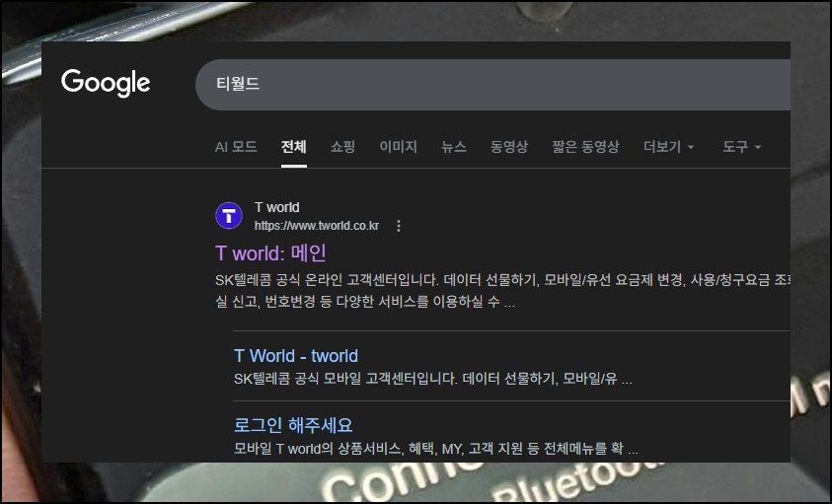
Task: Click the https://www.tworld.co.kr URL text
Action: [x=317, y=226]
